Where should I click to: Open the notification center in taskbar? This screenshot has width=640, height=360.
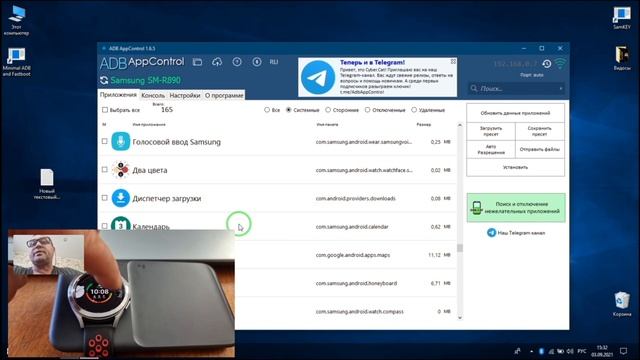pyautogui.click(x=623, y=351)
